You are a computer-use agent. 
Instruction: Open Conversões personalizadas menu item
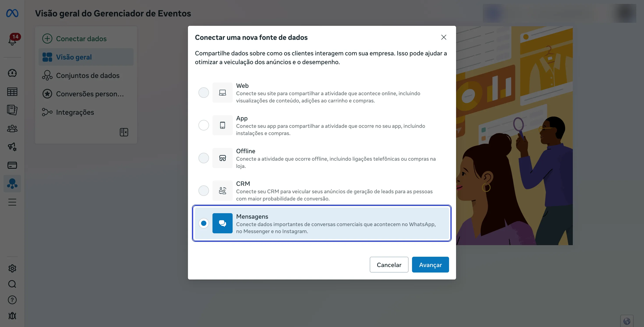pyautogui.click(x=86, y=94)
